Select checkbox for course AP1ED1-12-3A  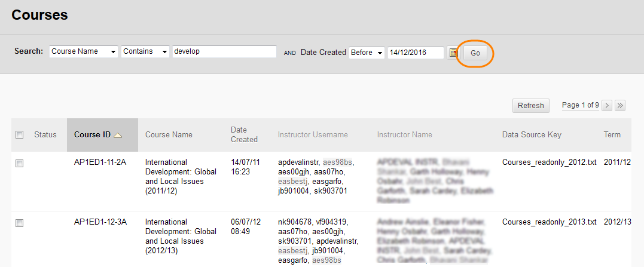pos(20,223)
